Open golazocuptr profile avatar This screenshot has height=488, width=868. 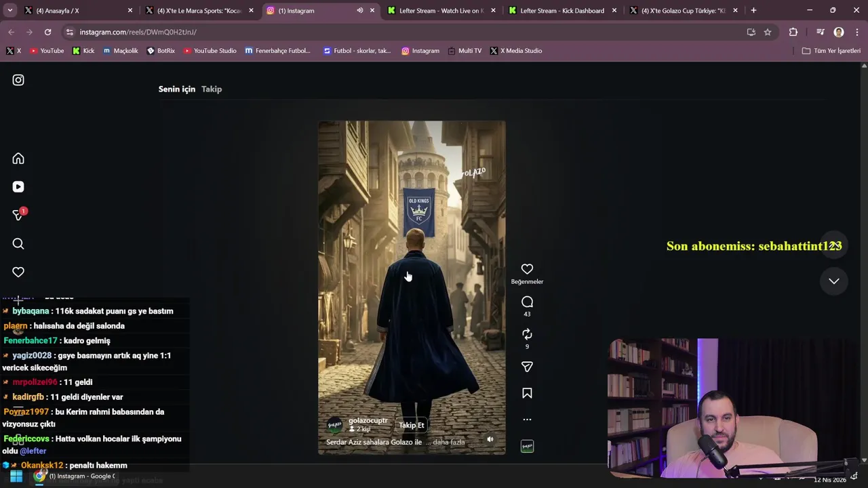(x=335, y=425)
